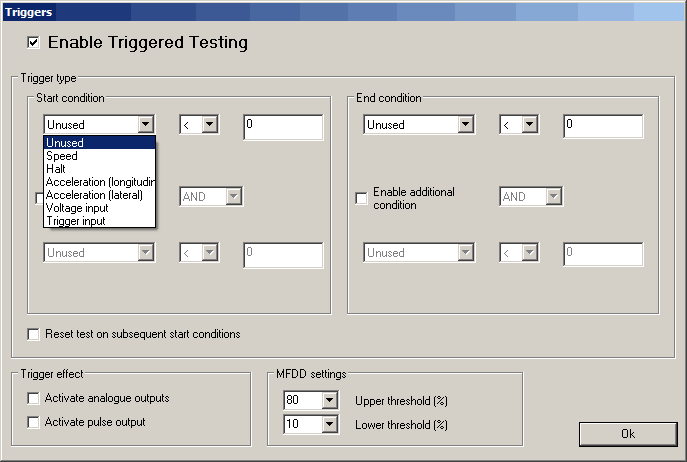Select Trigger input list option
Viewport: 687px width, 462px height.
pyautogui.click(x=75, y=221)
